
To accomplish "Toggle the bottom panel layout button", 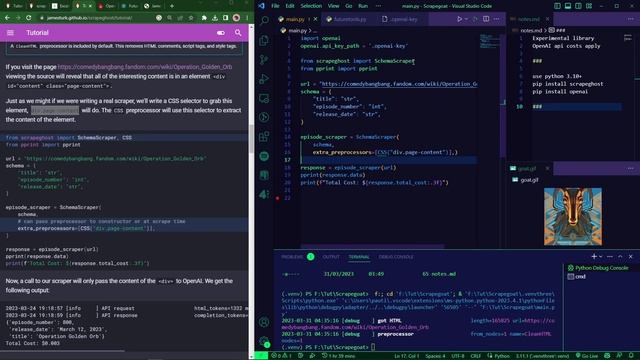I will (x=568, y=6).
